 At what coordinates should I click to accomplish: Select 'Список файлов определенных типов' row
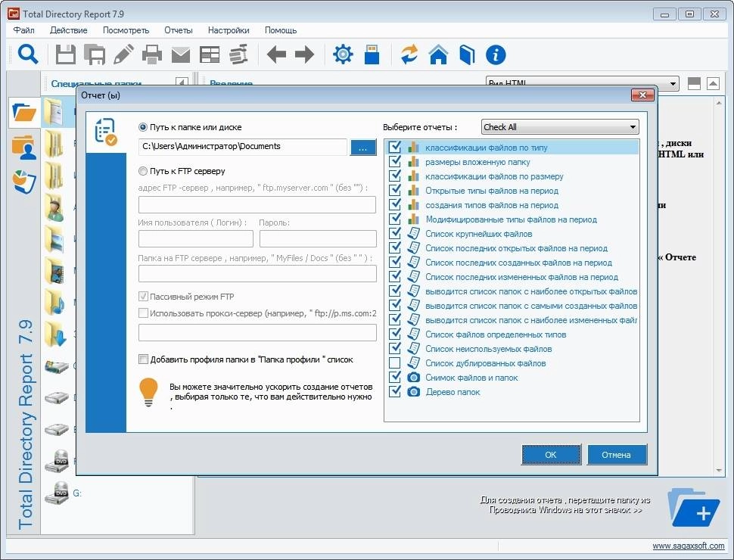click(512, 334)
